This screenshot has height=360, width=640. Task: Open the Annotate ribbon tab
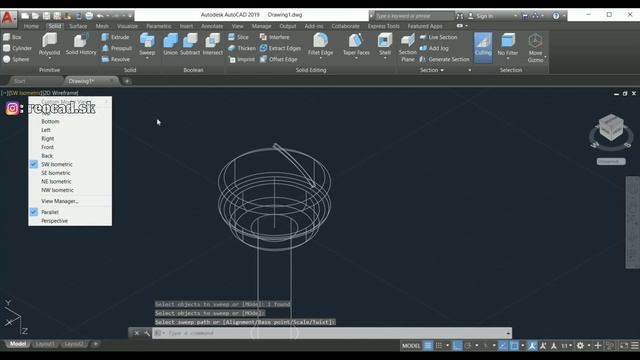pos(212,26)
